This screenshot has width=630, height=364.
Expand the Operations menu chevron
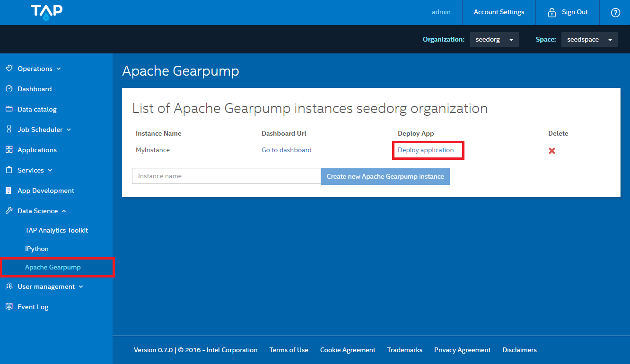tap(59, 69)
